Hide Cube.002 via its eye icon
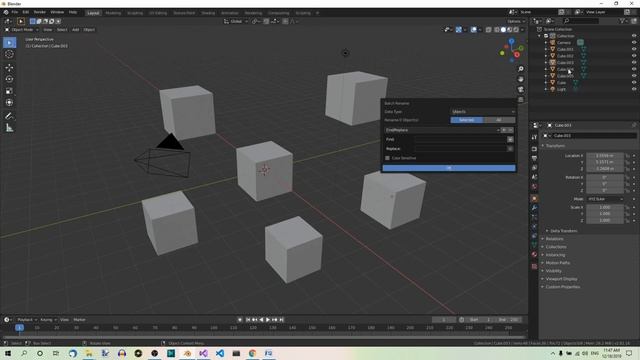The image size is (640, 360). tap(634, 56)
